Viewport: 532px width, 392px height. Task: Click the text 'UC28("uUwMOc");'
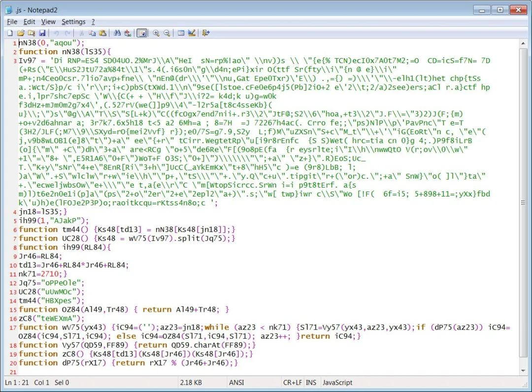51,292
